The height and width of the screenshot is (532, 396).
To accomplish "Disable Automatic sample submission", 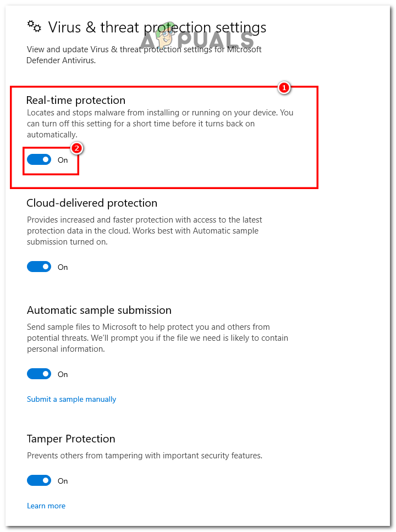I will point(39,373).
